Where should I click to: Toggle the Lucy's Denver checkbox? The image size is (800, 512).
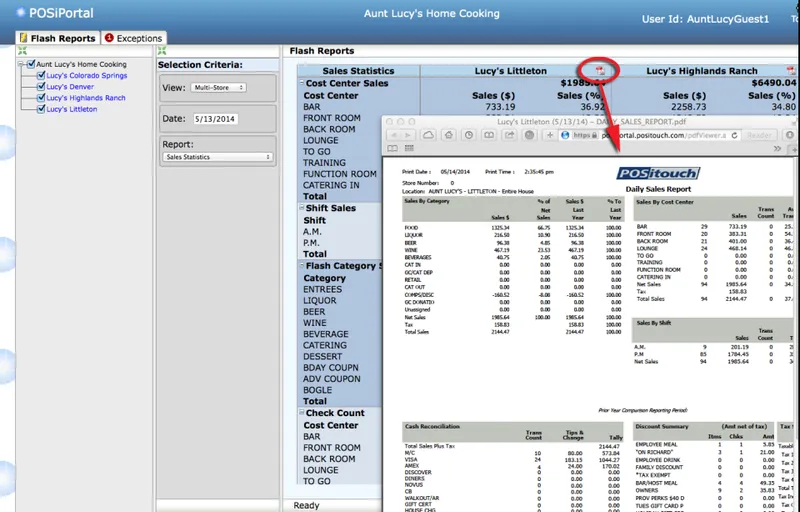point(41,87)
